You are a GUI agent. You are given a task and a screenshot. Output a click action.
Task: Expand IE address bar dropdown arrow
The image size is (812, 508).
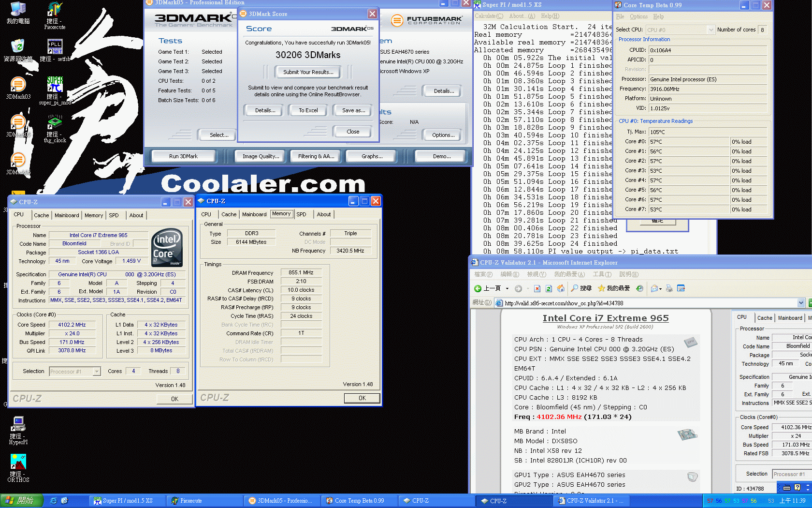[x=801, y=303]
